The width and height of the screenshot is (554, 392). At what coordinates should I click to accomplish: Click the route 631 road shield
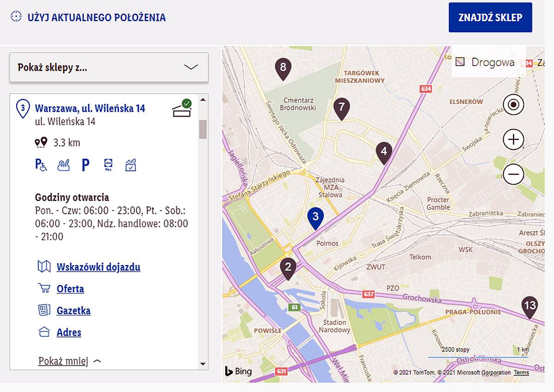(282, 371)
